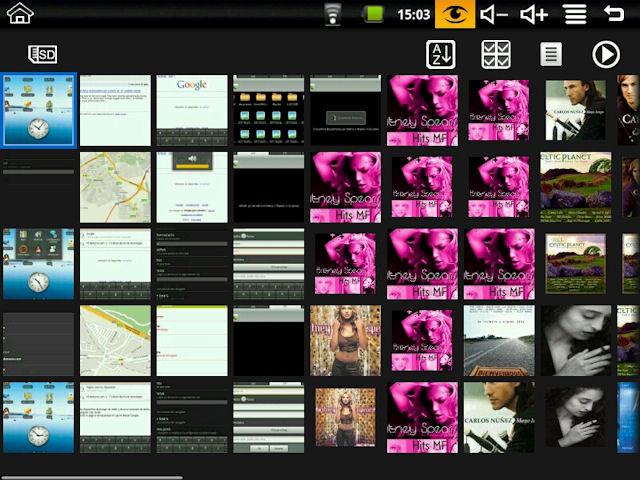This screenshot has width=640, height=480.
Task: Sort images using the A-Z sort icon
Action: (441, 54)
